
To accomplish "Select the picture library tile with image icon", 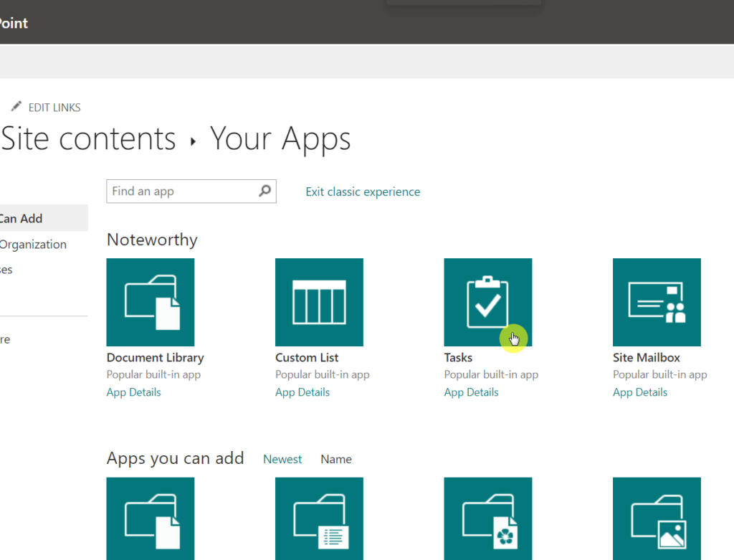I will 657,519.
